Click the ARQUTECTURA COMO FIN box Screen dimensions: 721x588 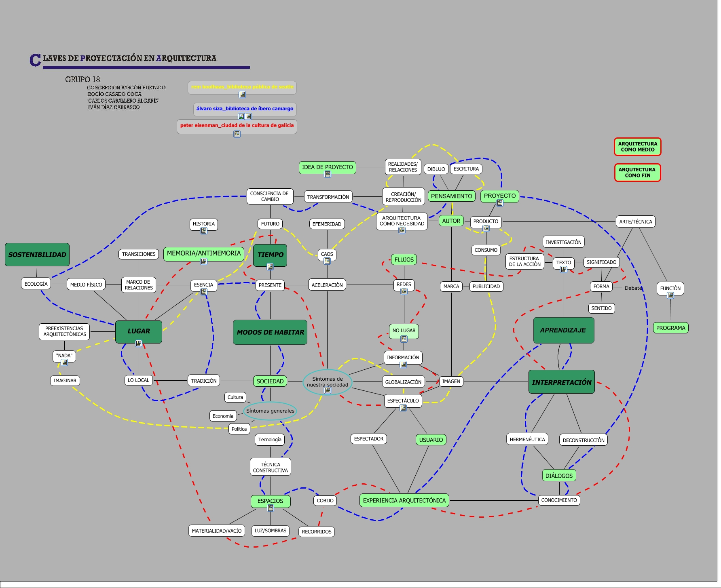pyautogui.click(x=637, y=173)
